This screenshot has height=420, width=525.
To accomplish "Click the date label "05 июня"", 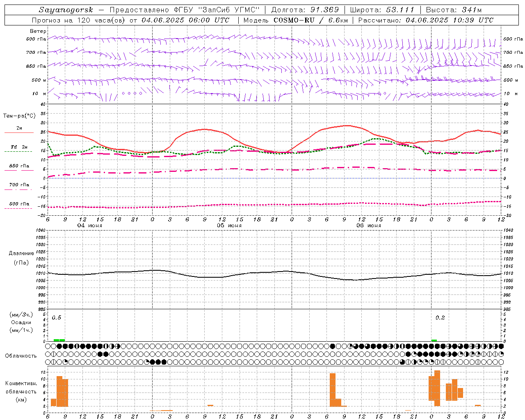I will coord(229,226).
